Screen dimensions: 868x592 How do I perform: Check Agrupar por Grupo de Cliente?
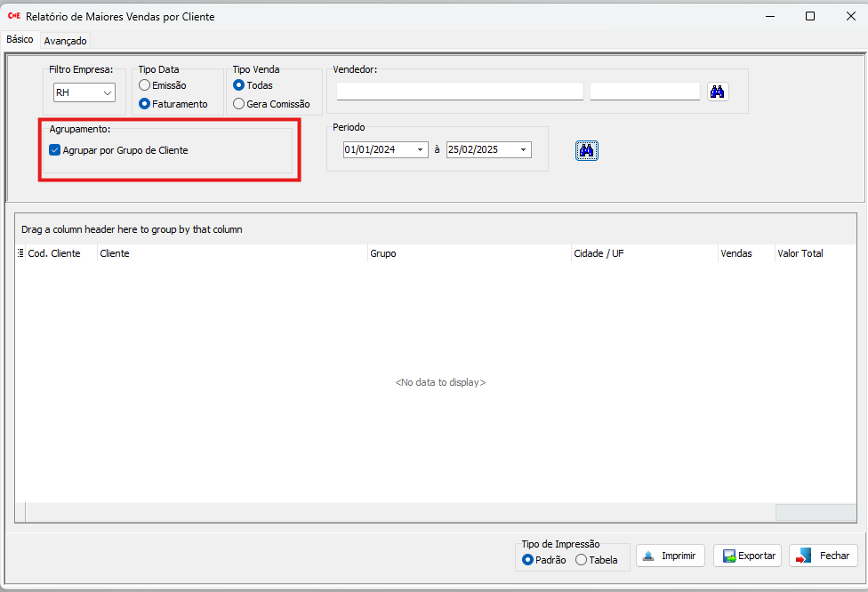[x=55, y=150]
